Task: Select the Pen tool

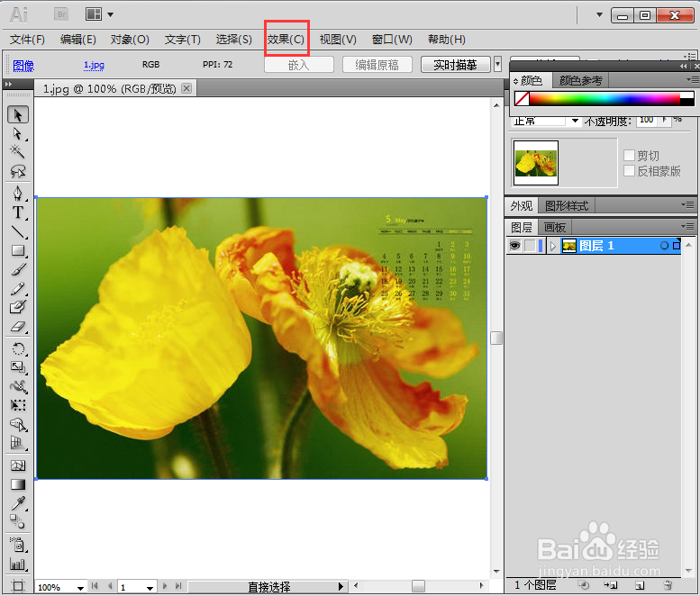Action: click(x=18, y=194)
